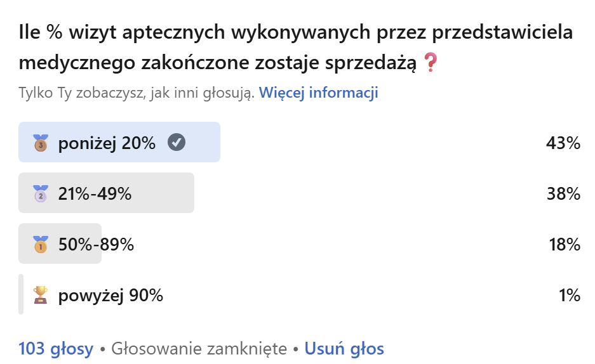Select the 21%-49% option label

[95, 194]
